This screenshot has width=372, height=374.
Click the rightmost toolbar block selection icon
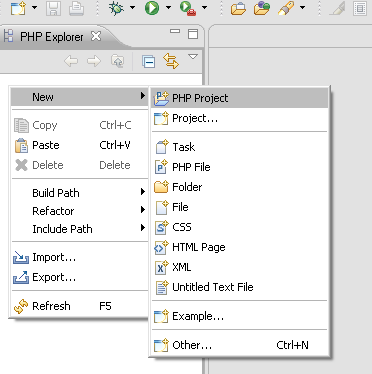360,8
